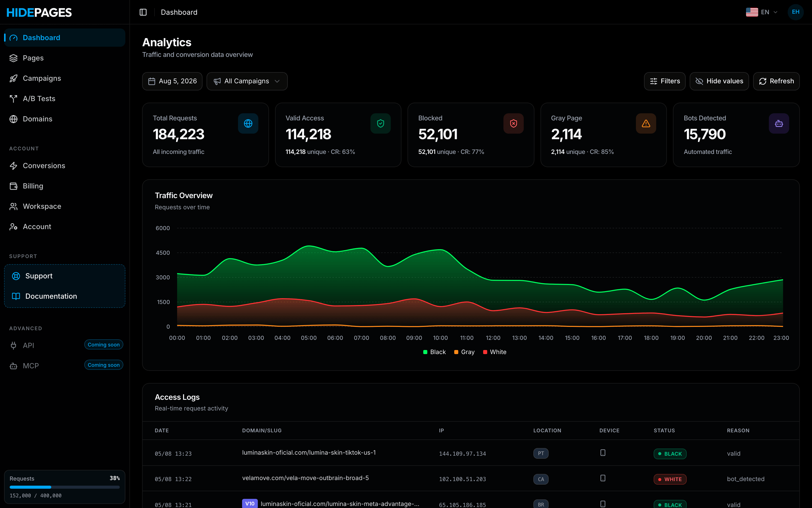
Task: Click the API plug icon
Action: [x=13, y=345]
